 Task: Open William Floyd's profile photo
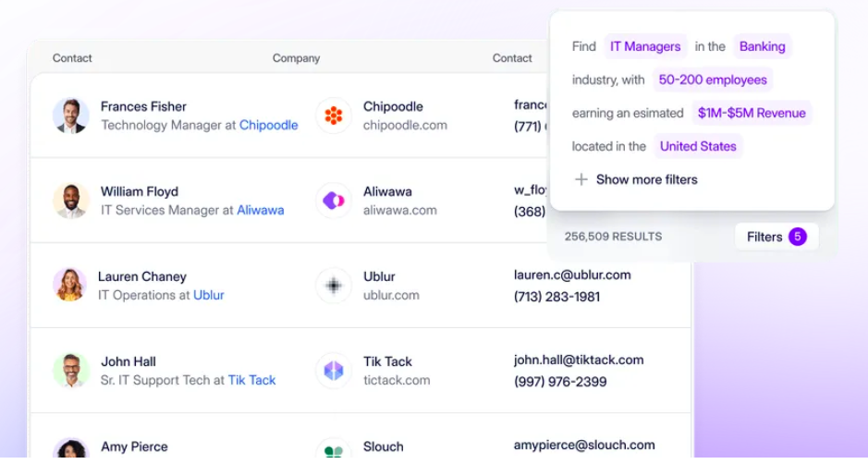click(x=71, y=201)
